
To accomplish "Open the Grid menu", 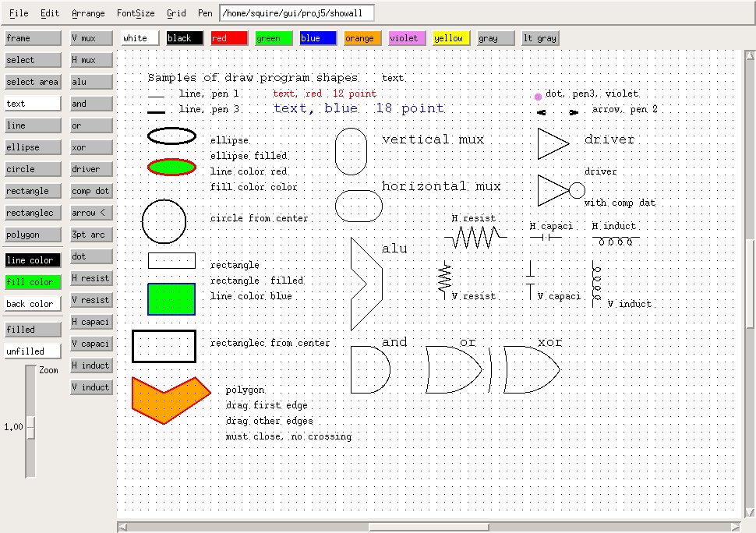I will pyautogui.click(x=176, y=13).
